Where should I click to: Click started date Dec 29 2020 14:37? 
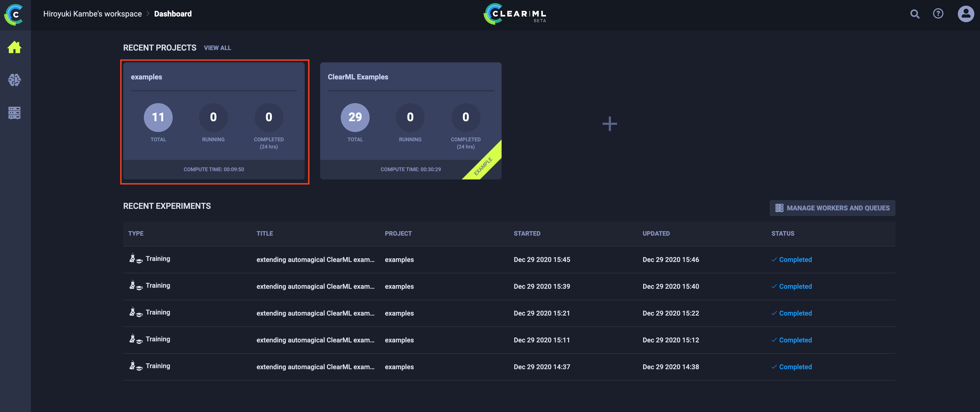click(542, 367)
